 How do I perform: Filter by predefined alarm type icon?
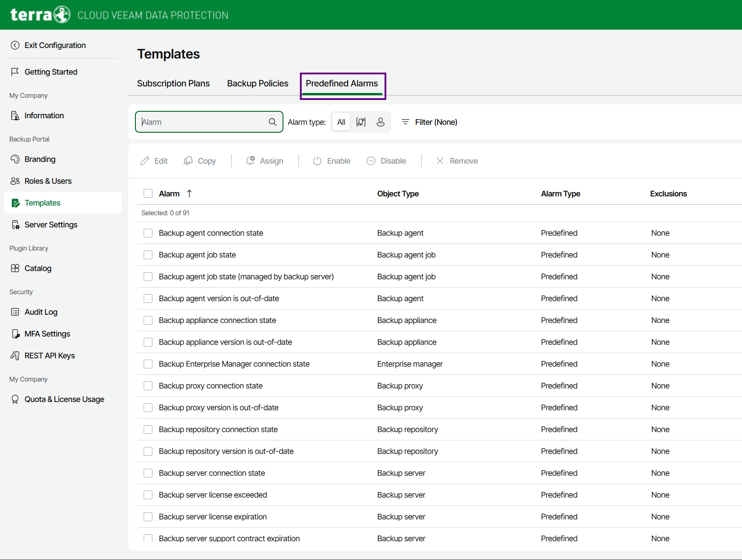[x=361, y=122]
